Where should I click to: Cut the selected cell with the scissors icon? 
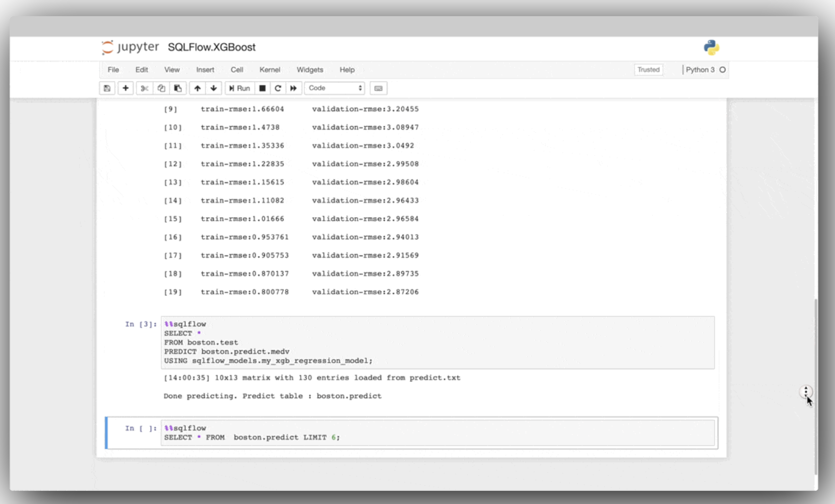[x=145, y=88]
